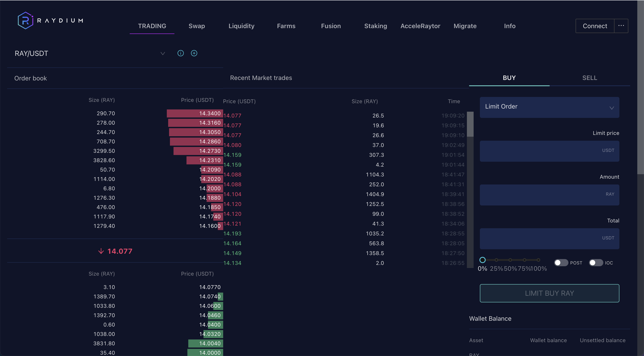This screenshot has height=356, width=644.
Task: Toggle the IOC order switch
Action: coord(596,263)
